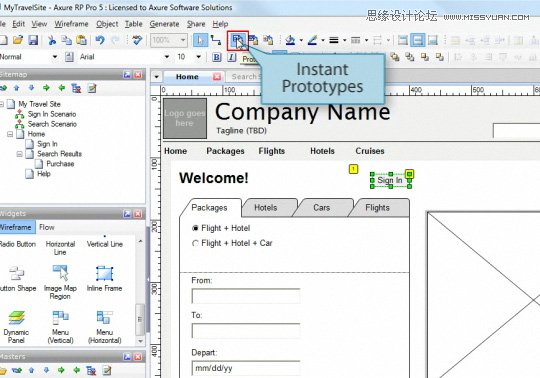540x378 pixels.
Task: Pop out the Widgets panel
Action: coord(127,214)
